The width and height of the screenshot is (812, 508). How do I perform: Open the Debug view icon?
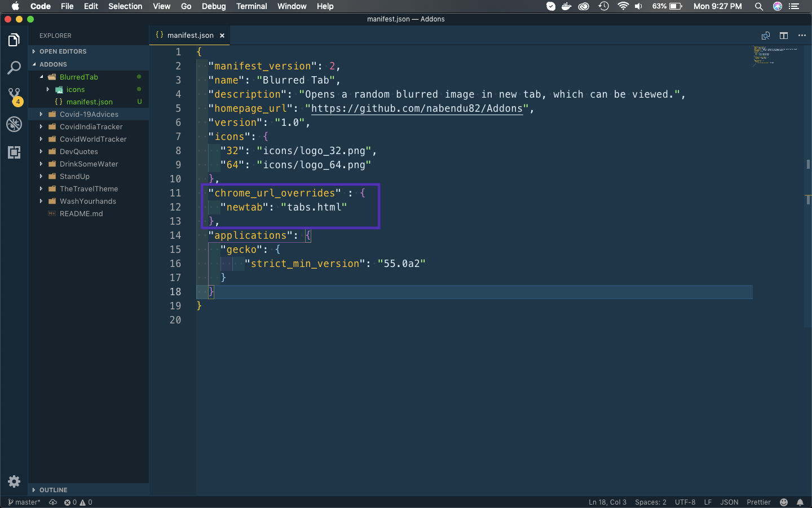(x=14, y=124)
